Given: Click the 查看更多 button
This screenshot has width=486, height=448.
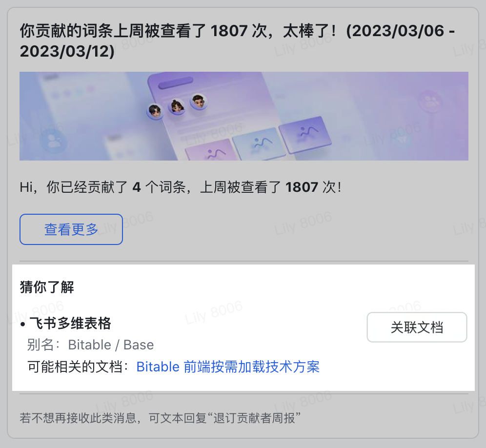Looking at the screenshot, I should (71, 229).
